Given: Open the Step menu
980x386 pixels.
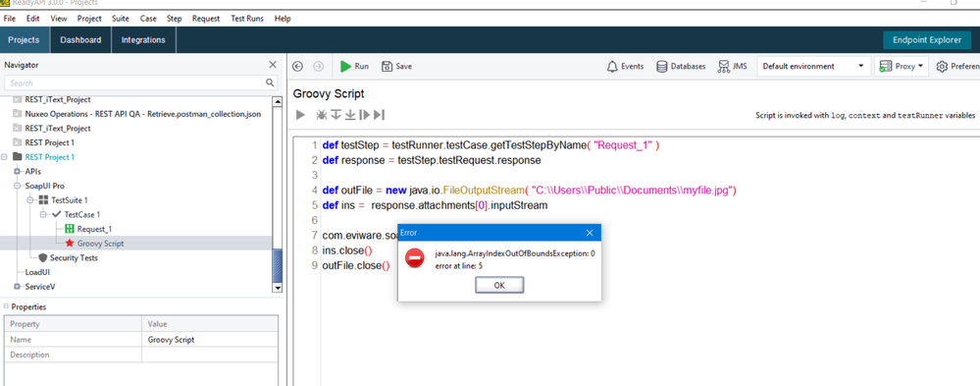Looking at the screenshot, I should [175, 19].
